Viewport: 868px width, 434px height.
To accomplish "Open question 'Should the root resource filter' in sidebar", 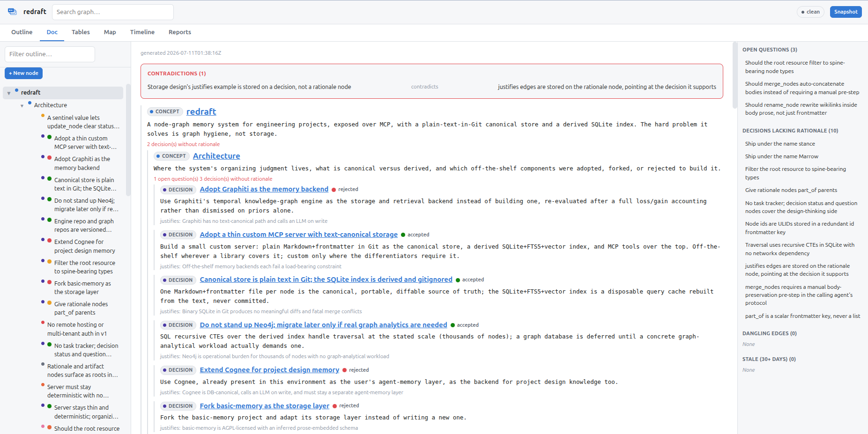I will (x=795, y=67).
